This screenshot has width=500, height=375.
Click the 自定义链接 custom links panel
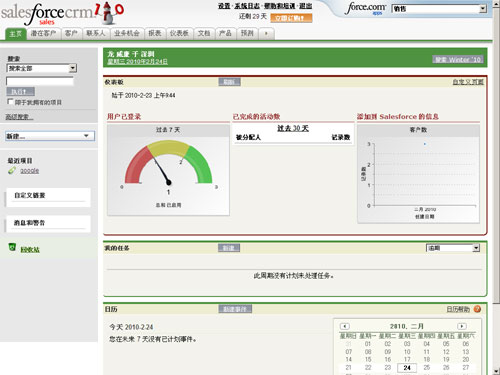pos(48,197)
